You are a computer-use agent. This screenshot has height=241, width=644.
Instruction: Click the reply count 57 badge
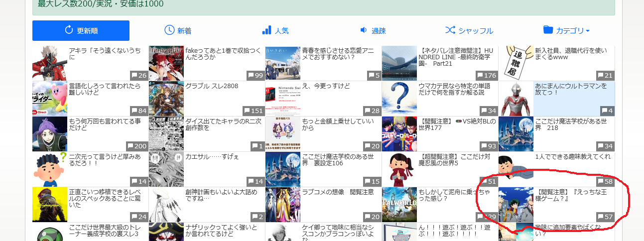tap(605, 217)
